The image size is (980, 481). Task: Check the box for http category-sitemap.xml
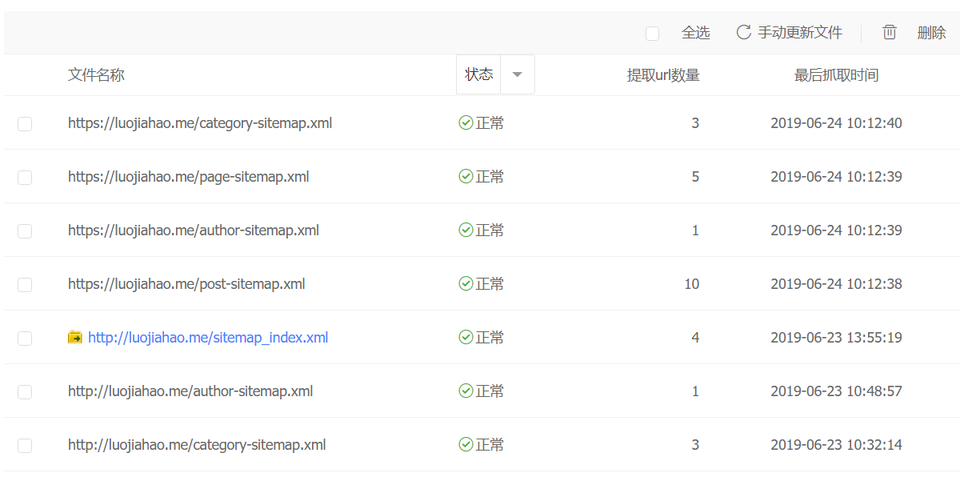(25, 446)
